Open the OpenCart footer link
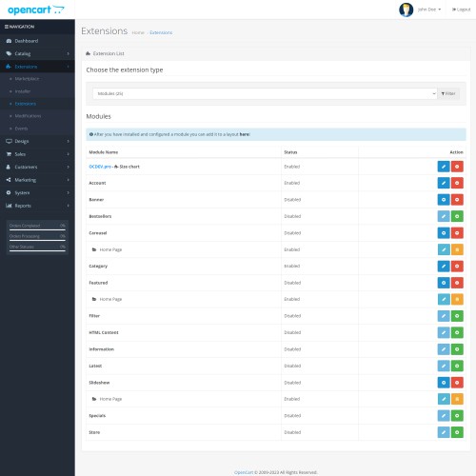Screen dimensions: 476x476 pos(244,472)
